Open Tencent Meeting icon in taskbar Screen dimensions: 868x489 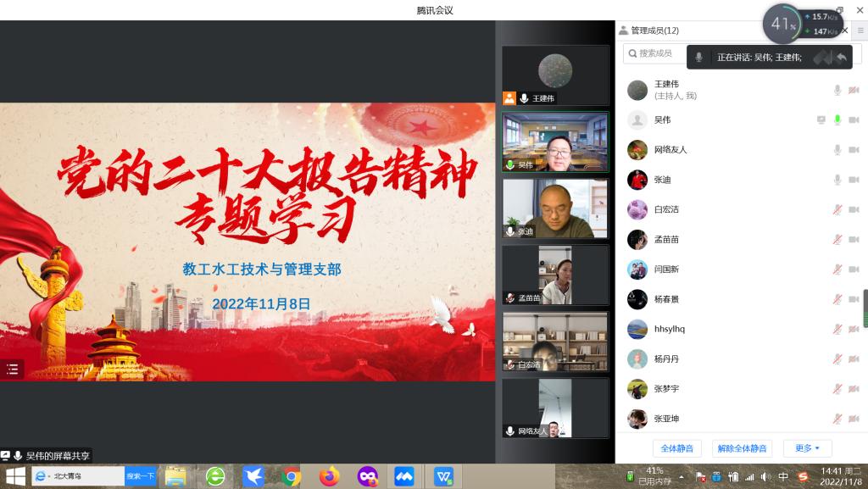(403, 476)
